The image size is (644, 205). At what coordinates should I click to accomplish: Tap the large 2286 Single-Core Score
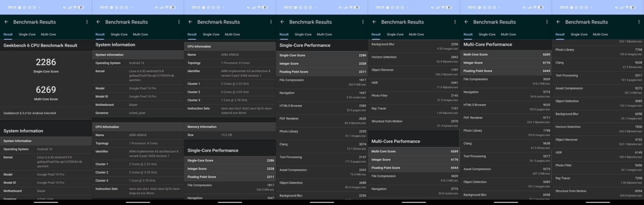pyautogui.click(x=46, y=62)
